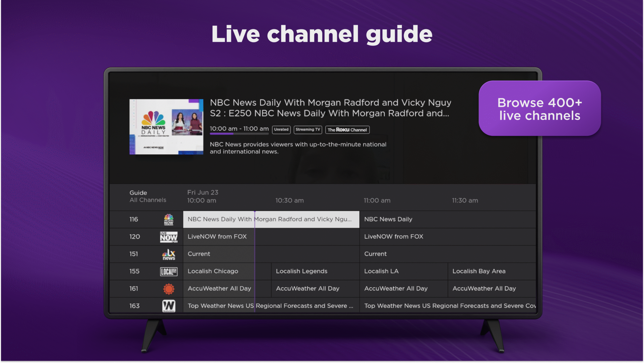Select the 11:00 am time column header
The height and width of the screenshot is (363, 644).
click(x=377, y=200)
